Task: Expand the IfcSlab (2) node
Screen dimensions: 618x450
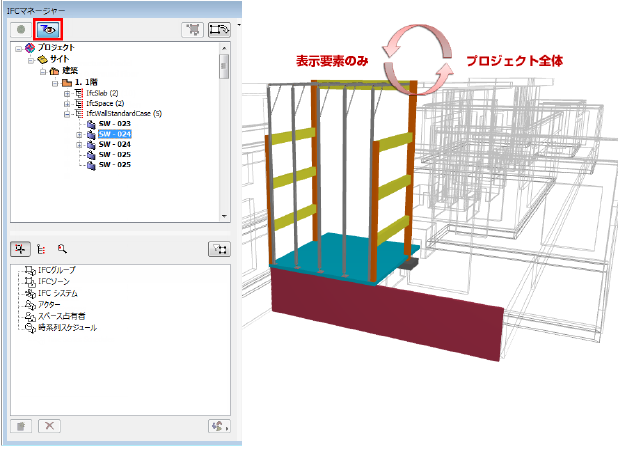Action: click(67, 94)
